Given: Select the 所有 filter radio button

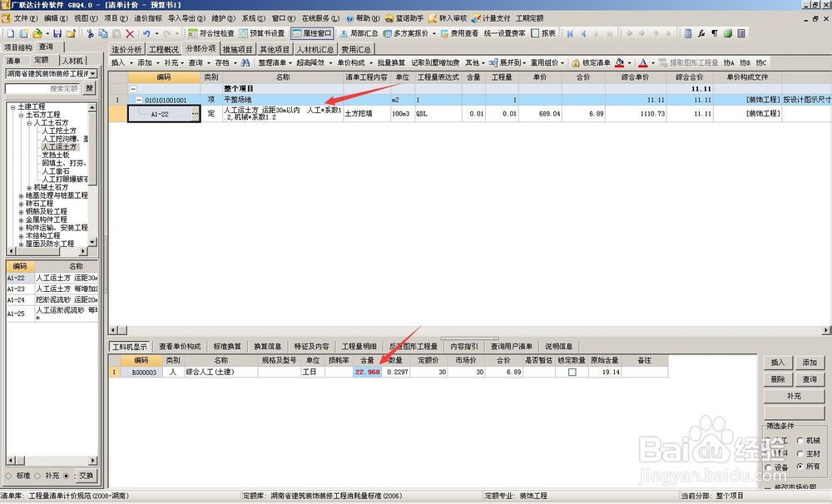Looking at the screenshot, I should coord(800,467).
